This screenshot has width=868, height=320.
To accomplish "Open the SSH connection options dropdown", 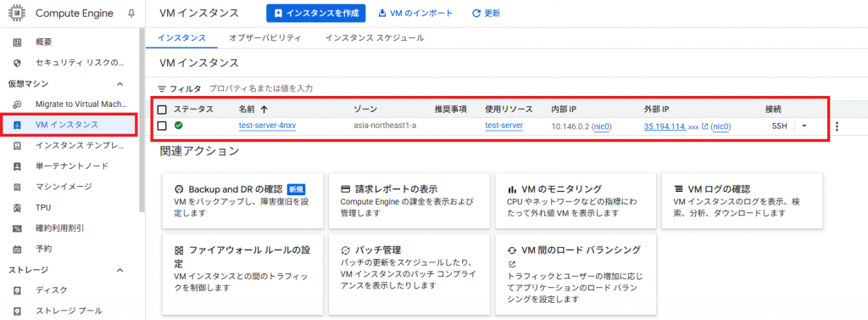I will 804,126.
